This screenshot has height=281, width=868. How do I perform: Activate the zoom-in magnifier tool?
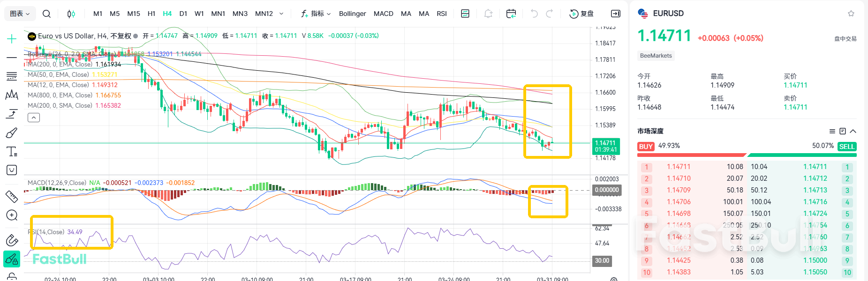click(x=12, y=215)
